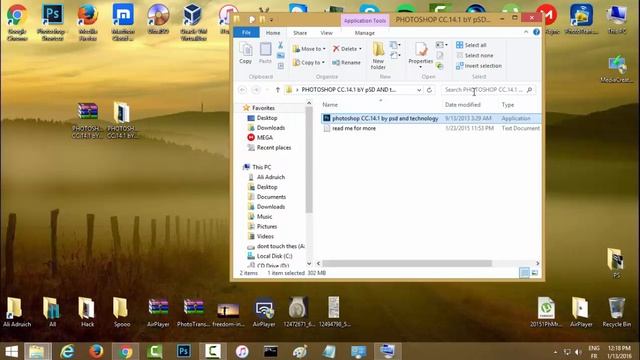The width and height of the screenshot is (640, 360).
Task: Open Local Disk (C:) in navigation pane
Action: coord(270,256)
